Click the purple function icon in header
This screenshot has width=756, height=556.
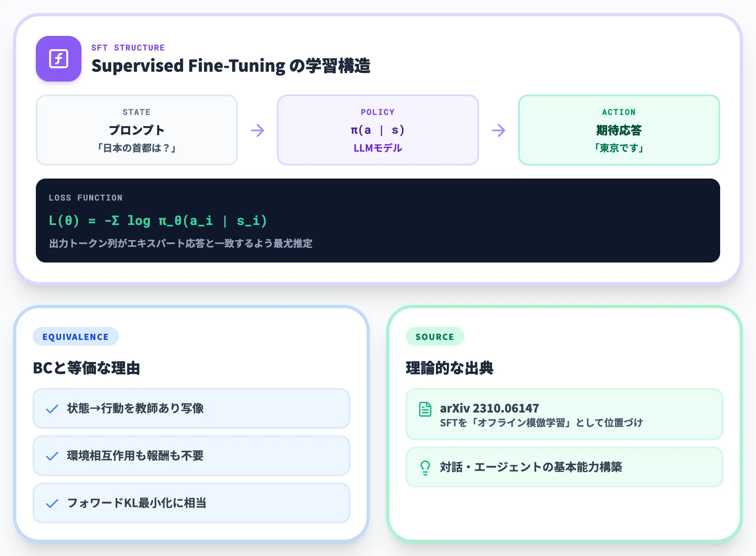tap(59, 59)
